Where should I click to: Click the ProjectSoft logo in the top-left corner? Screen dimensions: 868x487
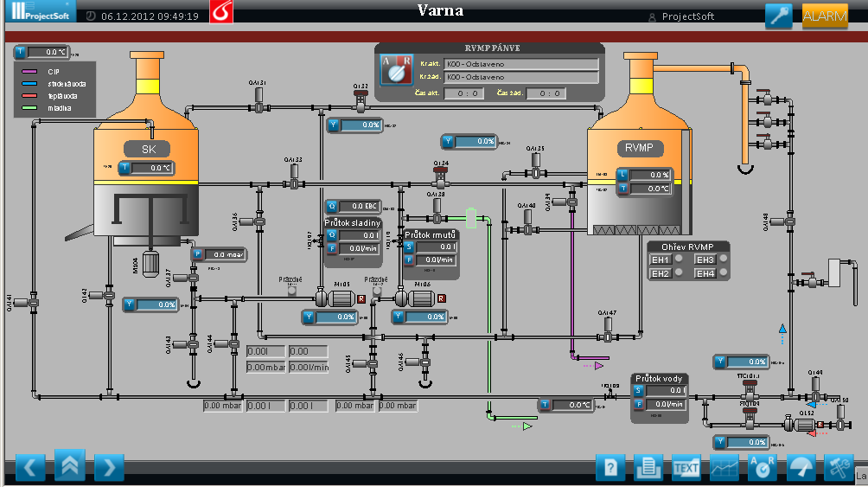click(41, 10)
